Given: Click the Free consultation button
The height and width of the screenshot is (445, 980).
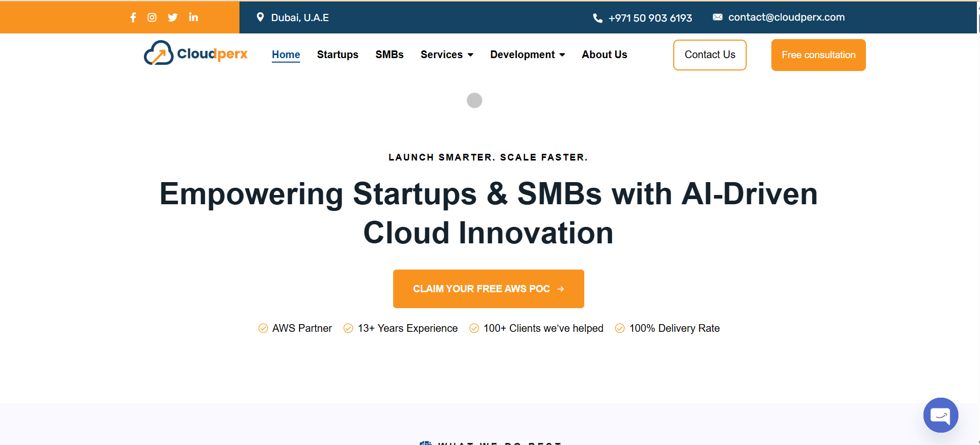Looking at the screenshot, I should [x=818, y=55].
